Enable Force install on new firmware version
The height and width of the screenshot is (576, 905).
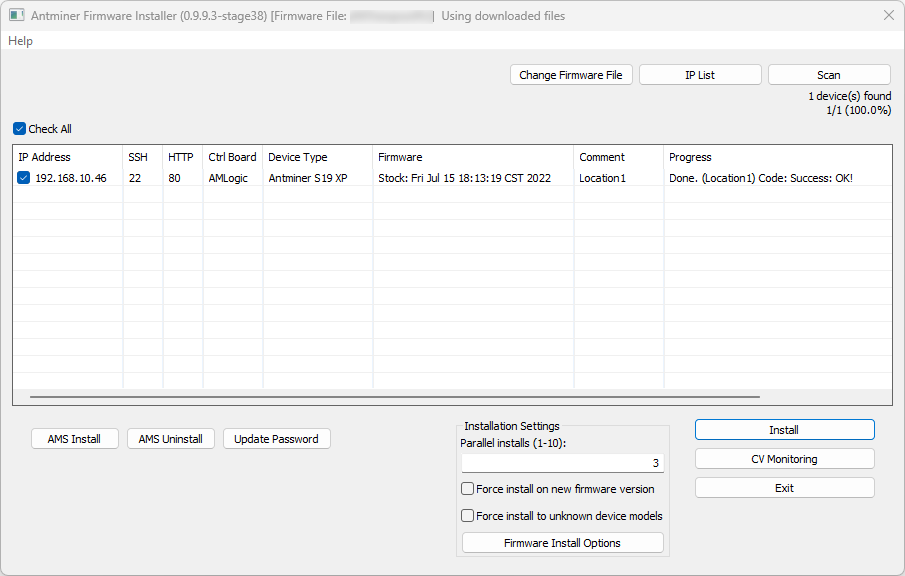coord(468,489)
